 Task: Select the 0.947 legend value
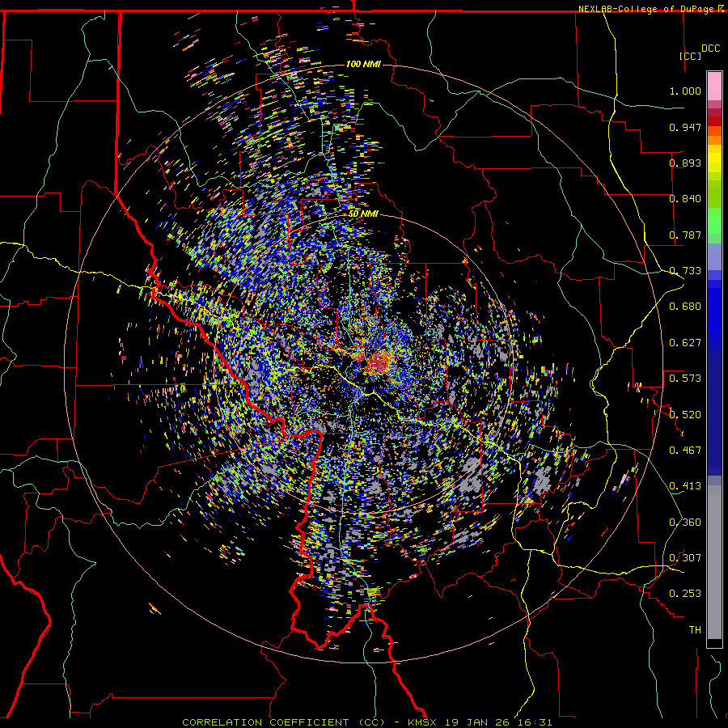[x=685, y=127]
